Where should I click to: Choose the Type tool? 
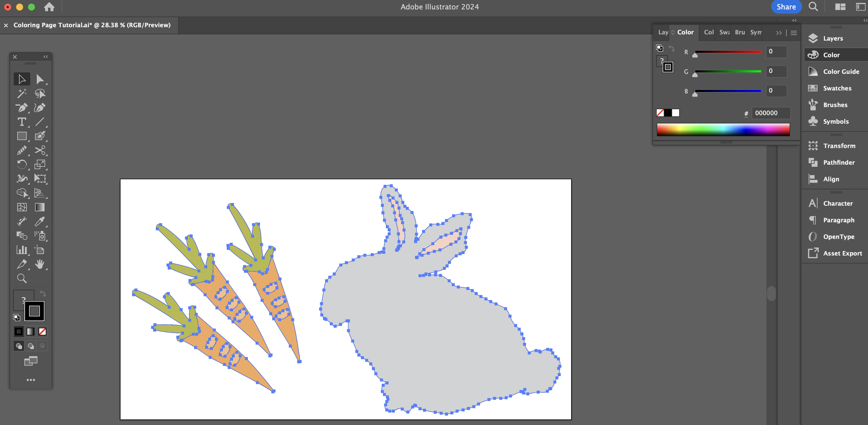[x=22, y=122]
